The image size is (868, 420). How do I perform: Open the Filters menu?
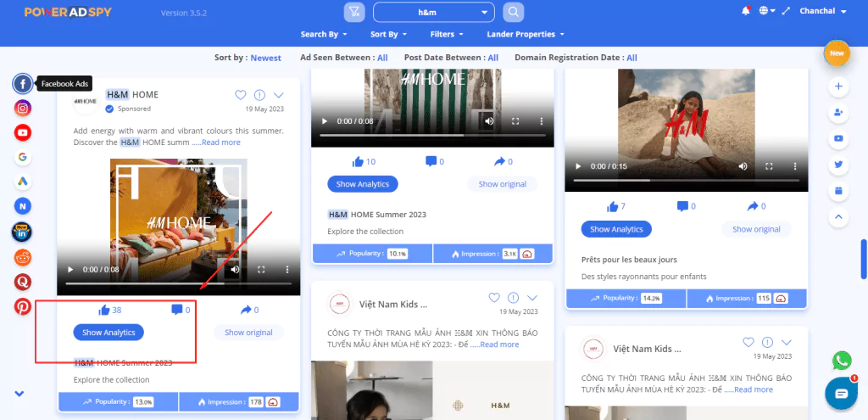447,34
